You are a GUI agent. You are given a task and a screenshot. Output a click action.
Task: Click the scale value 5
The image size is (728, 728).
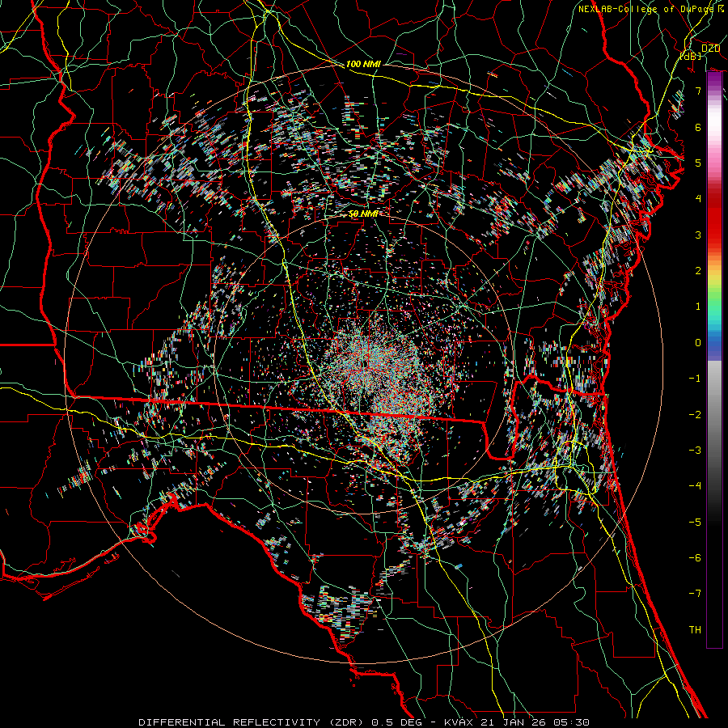(x=698, y=163)
